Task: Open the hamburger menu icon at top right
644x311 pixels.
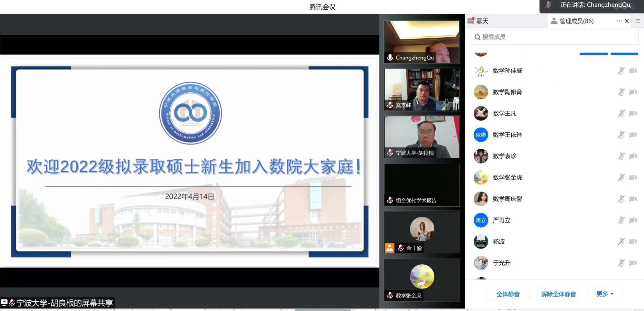Action: coord(638,21)
